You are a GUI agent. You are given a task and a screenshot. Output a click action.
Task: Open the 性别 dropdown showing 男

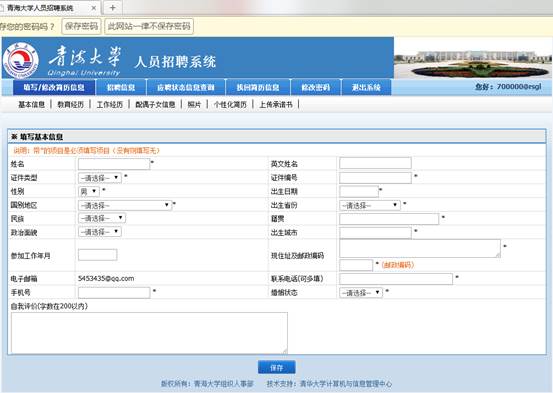pyautogui.click(x=89, y=192)
